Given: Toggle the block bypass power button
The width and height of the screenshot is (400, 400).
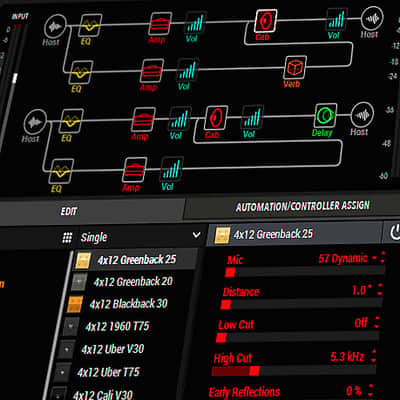Looking at the screenshot, I should click(x=395, y=232).
